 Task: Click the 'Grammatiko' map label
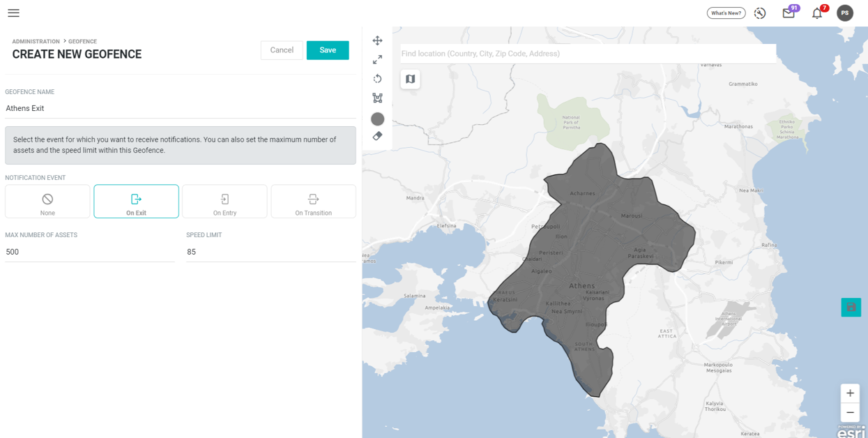(743, 84)
